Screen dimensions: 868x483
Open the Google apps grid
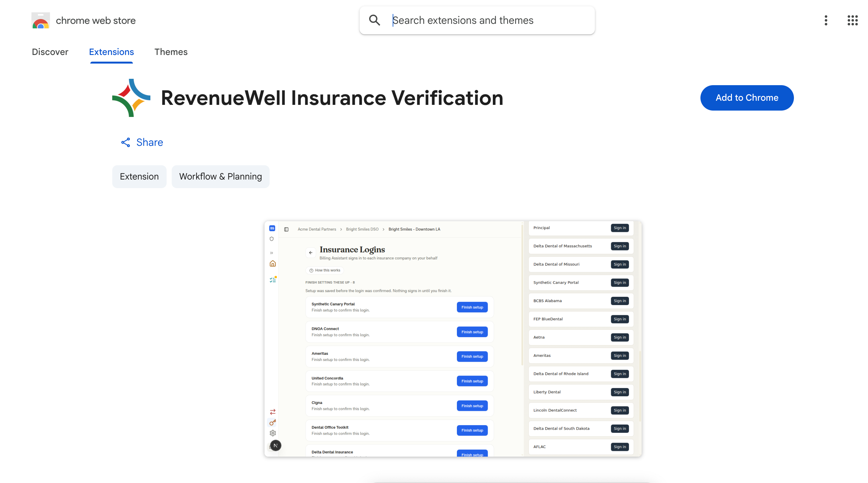(852, 20)
